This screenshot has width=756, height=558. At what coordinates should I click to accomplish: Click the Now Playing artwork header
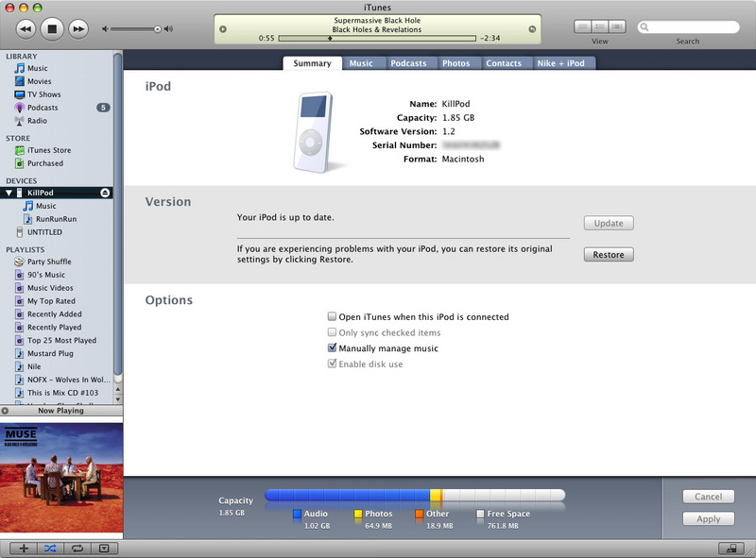61,411
